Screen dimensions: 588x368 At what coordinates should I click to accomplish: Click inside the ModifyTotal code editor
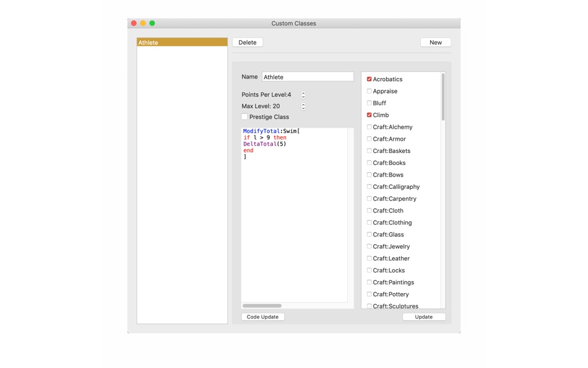point(295,215)
